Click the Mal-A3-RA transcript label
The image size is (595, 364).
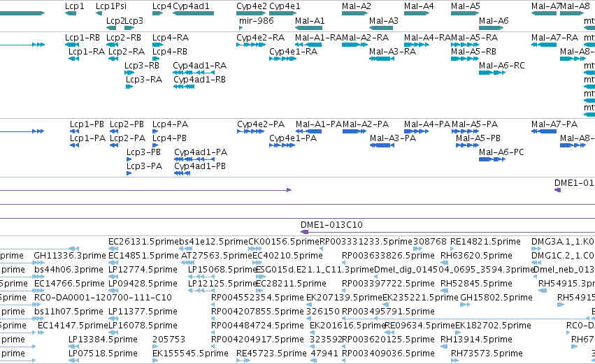(392, 52)
